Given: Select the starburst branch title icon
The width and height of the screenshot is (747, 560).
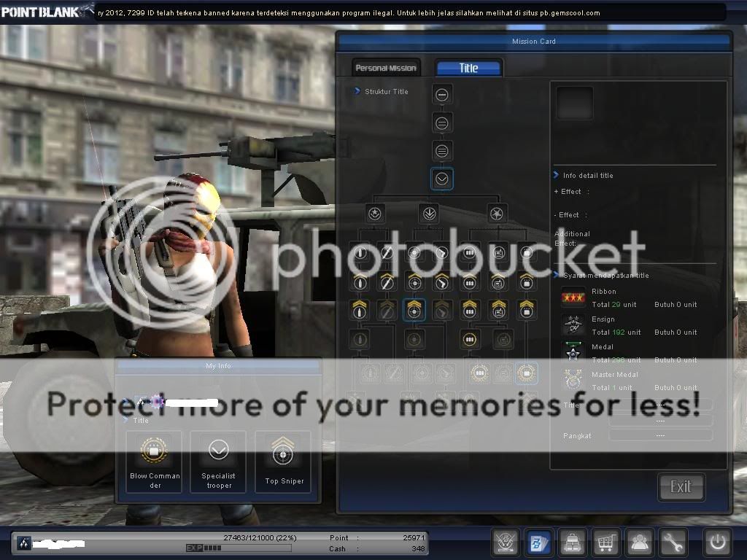Looking at the screenshot, I should (497, 214).
